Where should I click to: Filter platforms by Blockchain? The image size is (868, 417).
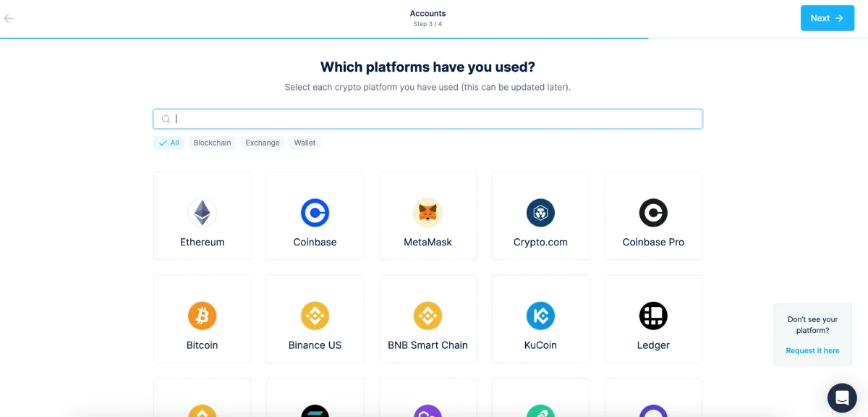212,143
